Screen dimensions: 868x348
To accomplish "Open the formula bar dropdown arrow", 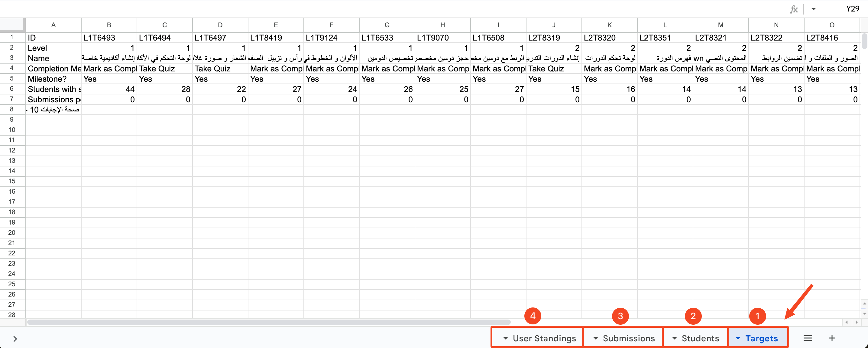I will (813, 9).
